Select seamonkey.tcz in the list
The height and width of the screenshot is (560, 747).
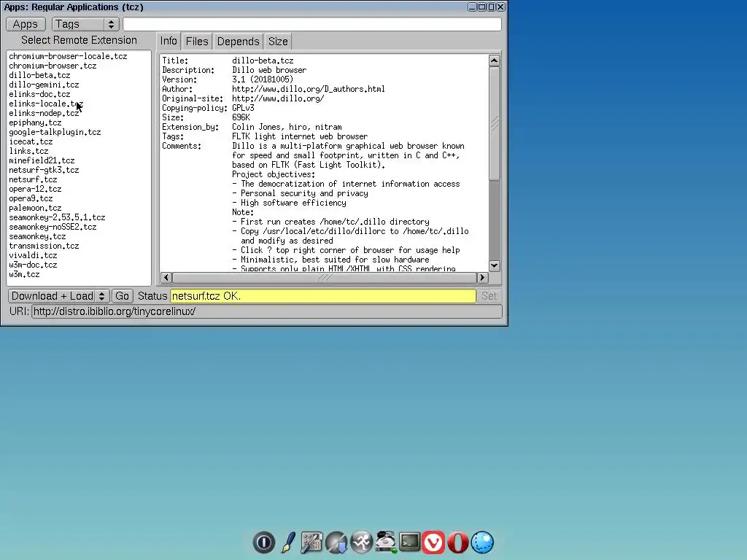pos(79,237)
